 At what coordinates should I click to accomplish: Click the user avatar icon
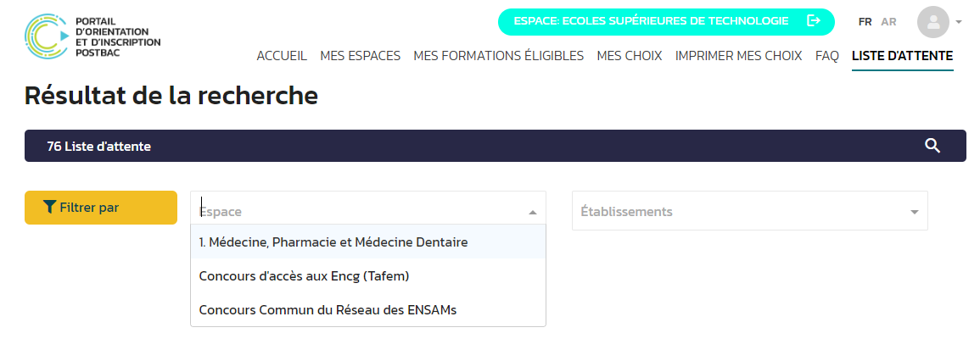(x=933, y=22)
